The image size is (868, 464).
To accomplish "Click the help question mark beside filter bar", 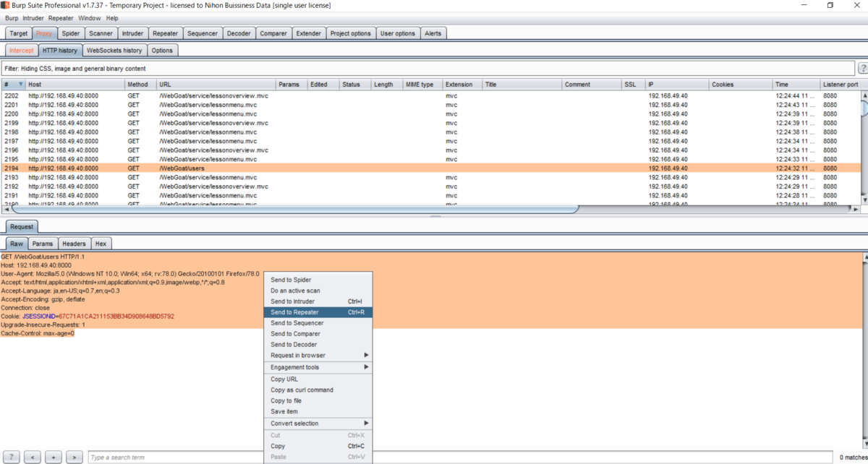I will click(862, 69).
